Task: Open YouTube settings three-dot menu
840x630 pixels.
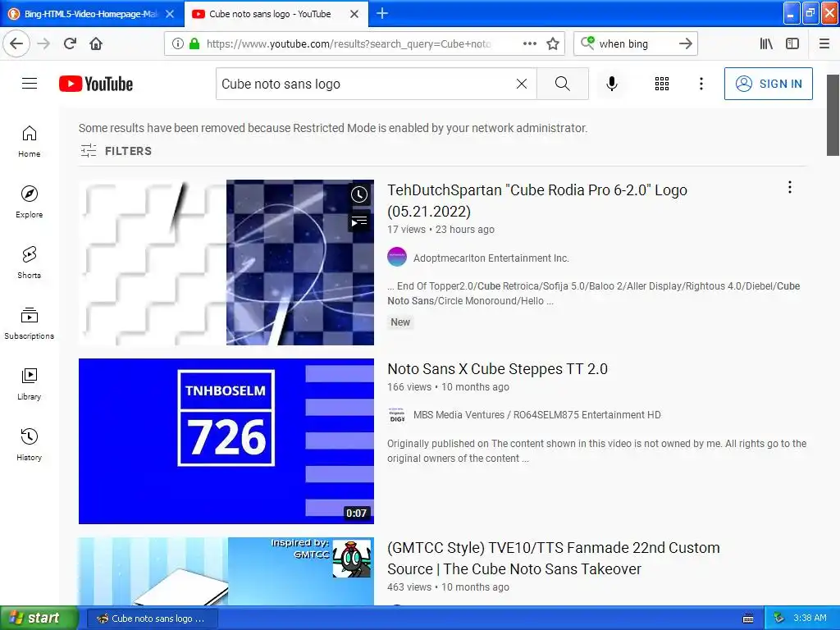Action: 701,84
